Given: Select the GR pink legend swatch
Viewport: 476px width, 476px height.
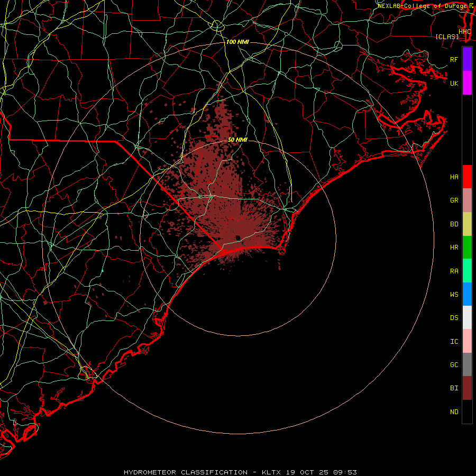Looking at the screenshot, I should (467, 200).
